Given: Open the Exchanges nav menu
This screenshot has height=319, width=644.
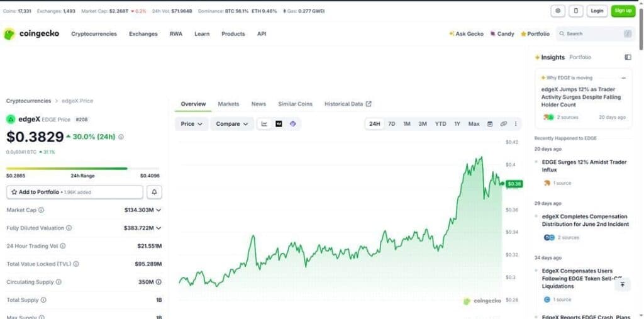Looking at the screenshot, I should 143,34.
